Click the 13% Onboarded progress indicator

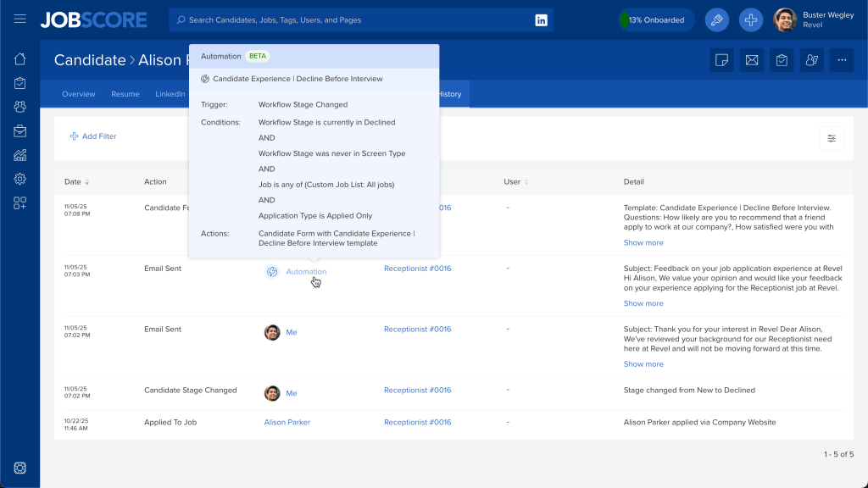[x=656, y=19]
